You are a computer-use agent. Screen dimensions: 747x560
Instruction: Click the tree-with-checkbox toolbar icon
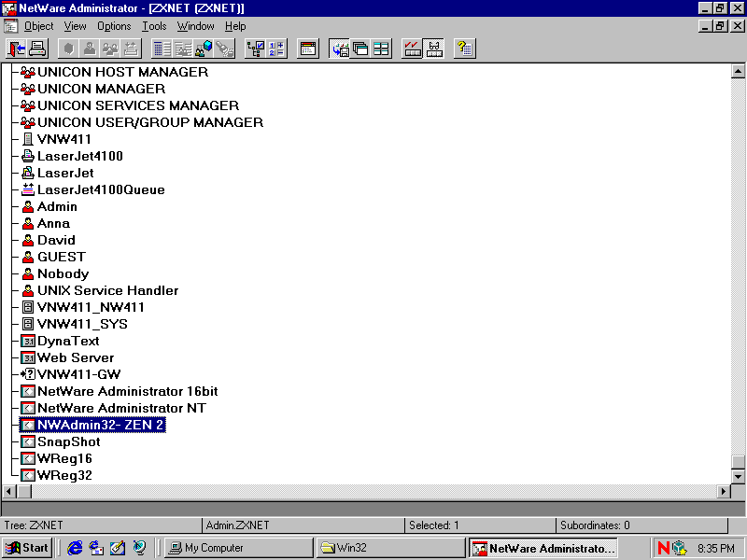[x=256, y=49]
